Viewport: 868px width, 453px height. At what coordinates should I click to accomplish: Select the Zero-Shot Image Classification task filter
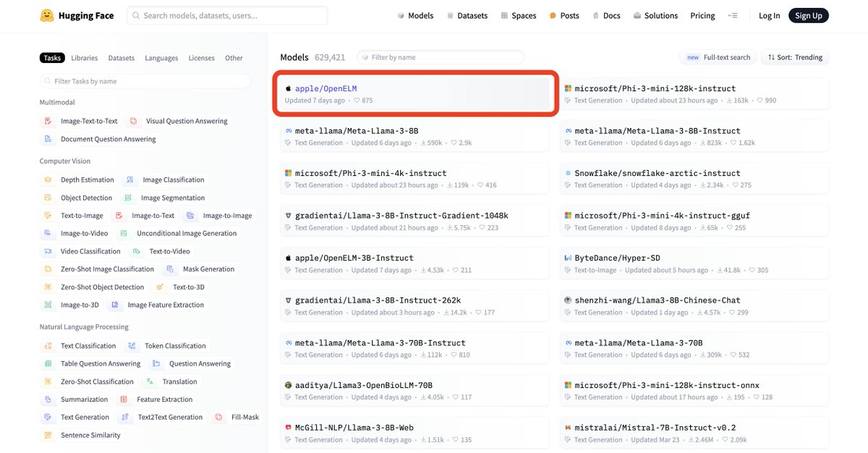click(98, 269)
